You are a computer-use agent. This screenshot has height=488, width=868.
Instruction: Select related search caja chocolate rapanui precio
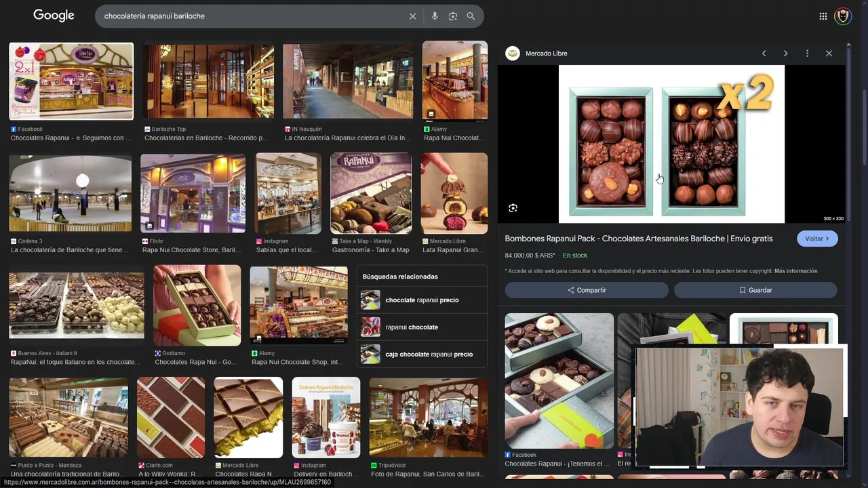click(x=422, y=354)
